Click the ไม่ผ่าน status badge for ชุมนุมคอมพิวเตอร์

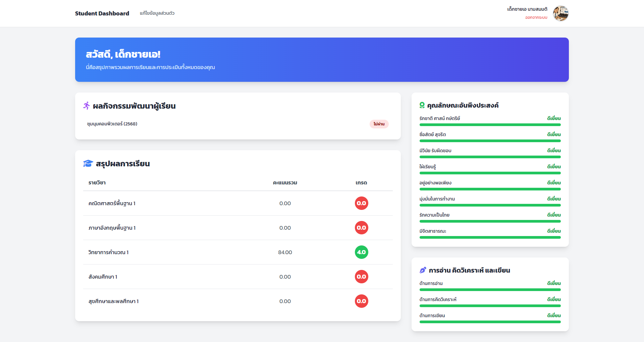pyautogui.click(x=379, y=124)
